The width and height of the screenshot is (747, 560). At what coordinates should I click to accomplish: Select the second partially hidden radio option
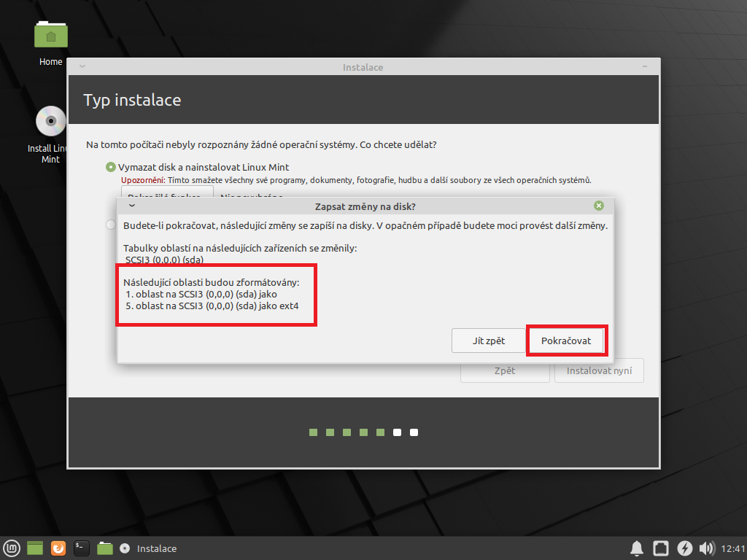[111, 225]
